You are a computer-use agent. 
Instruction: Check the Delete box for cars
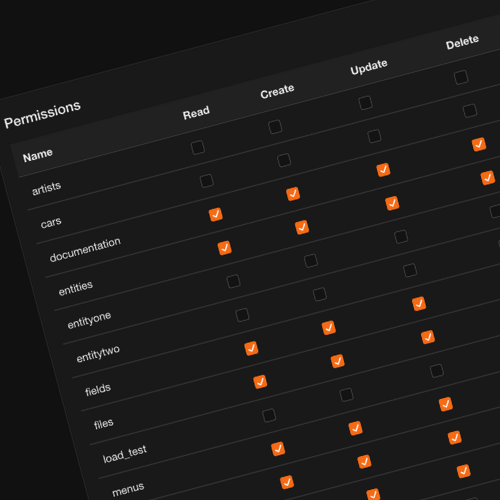[470, 111]
